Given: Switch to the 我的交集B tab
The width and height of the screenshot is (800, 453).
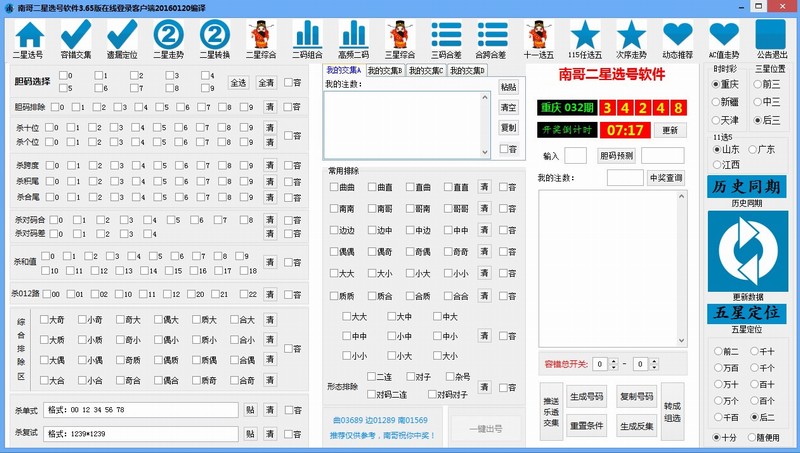Looking at the screenshot, I should (385, 71).
